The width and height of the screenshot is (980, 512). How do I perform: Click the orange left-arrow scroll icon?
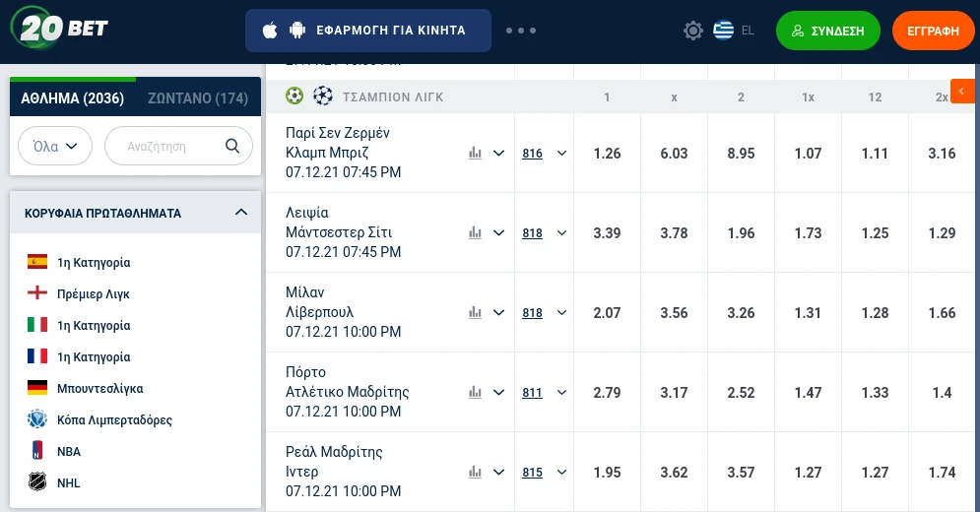point(962,92)
